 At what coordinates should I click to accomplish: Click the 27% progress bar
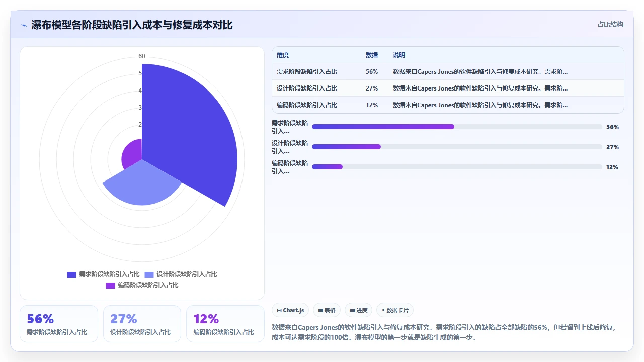click(x=457, y=147)
